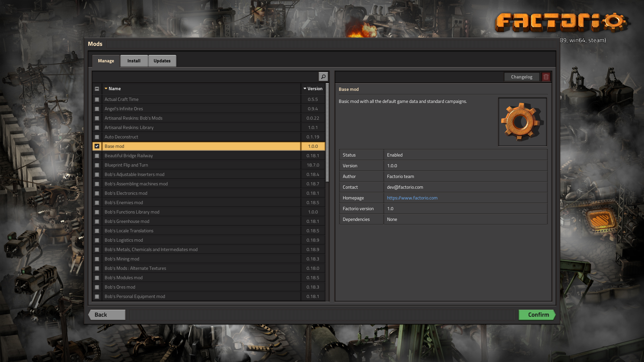
Task: Toggle Bob's Logistics mod checkbox
Action: (x=97, y=240)
